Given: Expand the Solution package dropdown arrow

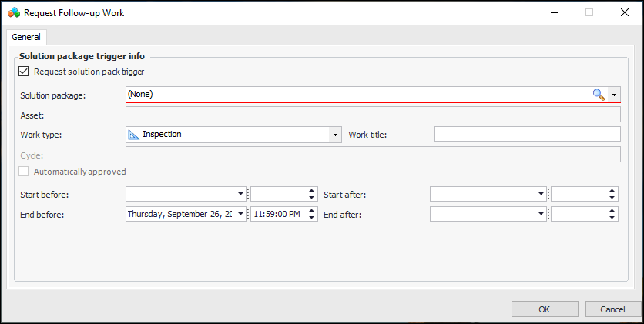Looking at the screenshot, I should [614, 95].
